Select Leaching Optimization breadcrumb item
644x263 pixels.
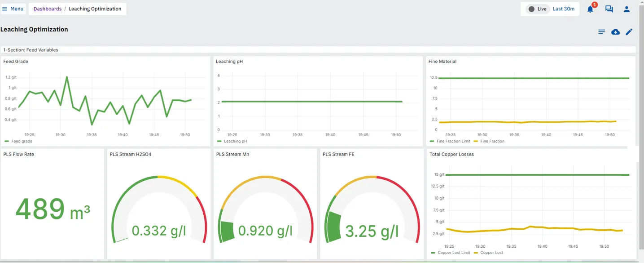[x=95, y=9]
